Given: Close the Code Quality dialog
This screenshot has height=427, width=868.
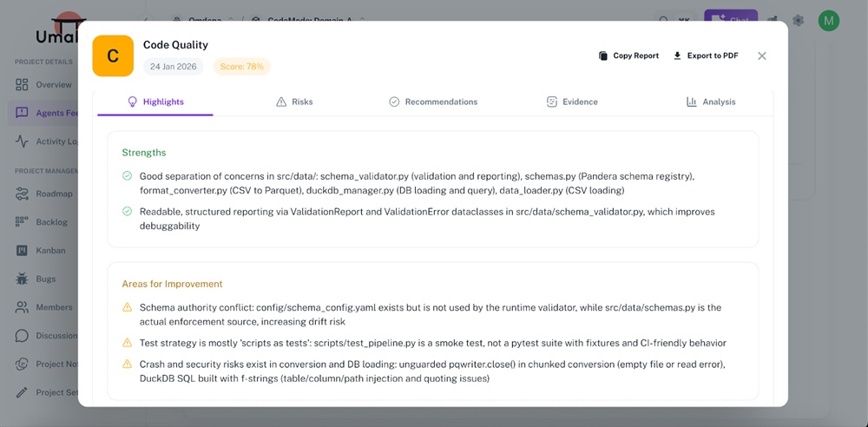Looking at the screenshot, I should [762, 56].
